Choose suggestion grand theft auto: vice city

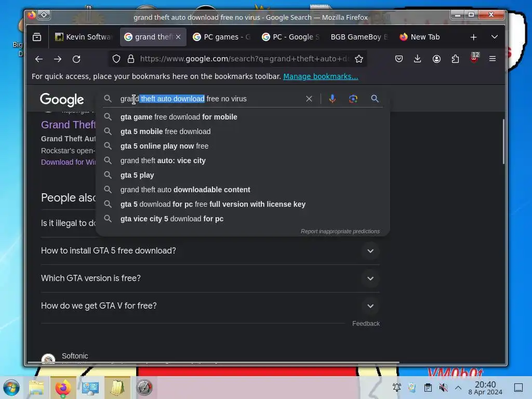pyautogui.click(x=243, y=161)
